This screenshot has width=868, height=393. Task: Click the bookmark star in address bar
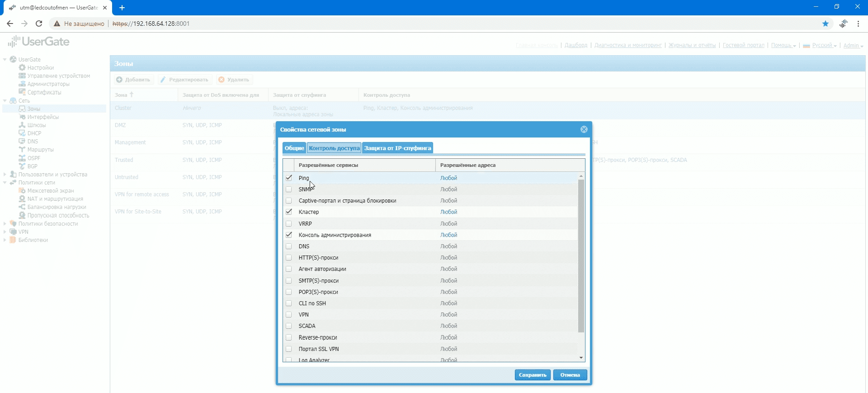click(x=826, y=24)
